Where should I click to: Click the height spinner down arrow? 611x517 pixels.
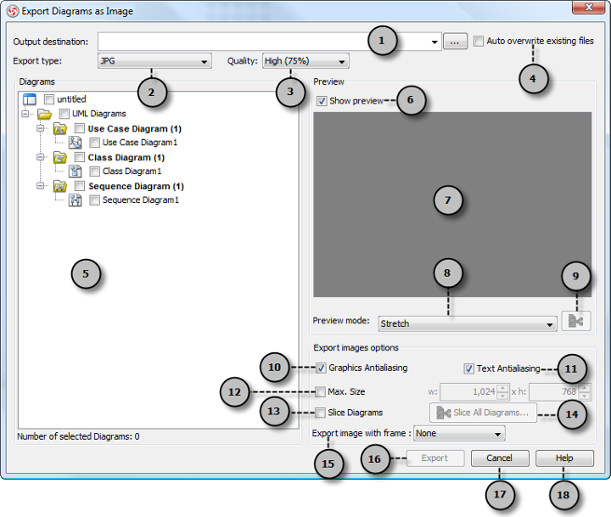(585, 396)
